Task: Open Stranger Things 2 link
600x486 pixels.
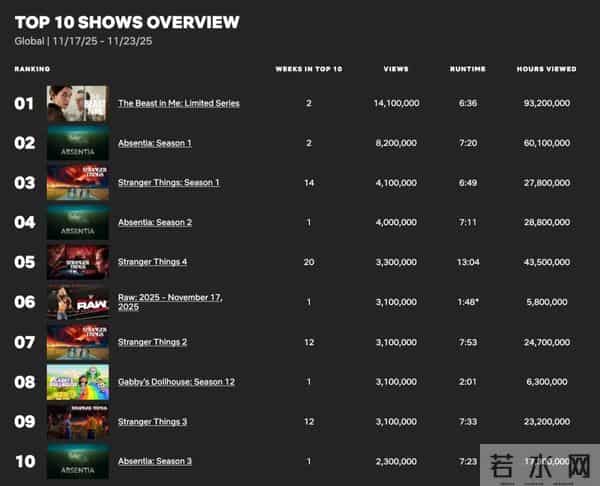Action: pos(152,342)
